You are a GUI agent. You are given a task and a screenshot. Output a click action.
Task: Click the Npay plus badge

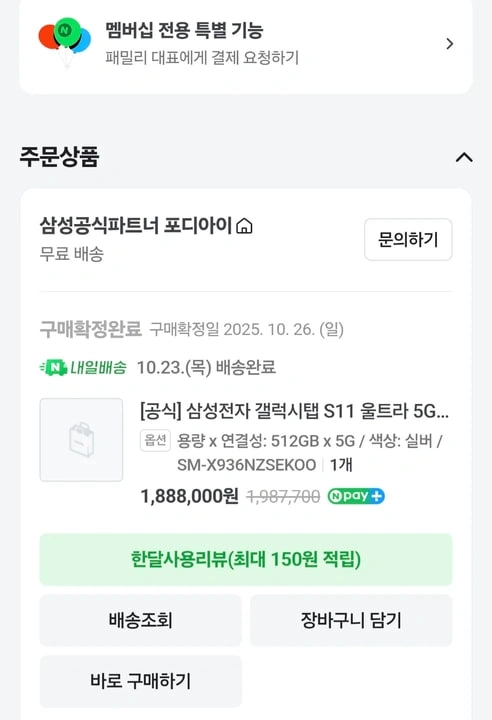356,496
